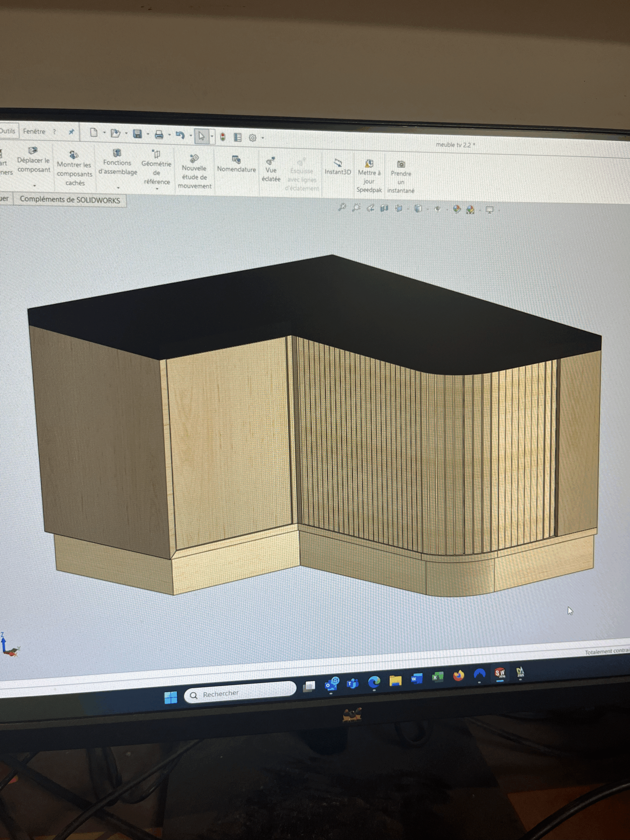Click the Save document icon
The image size is (630, 840).
coord(137,134)
